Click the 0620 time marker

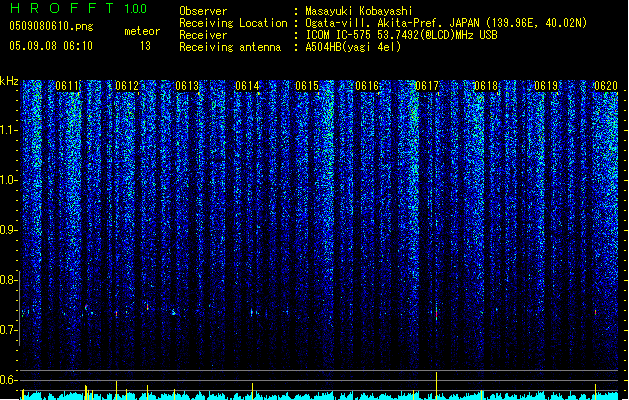[x=606, y=86]
